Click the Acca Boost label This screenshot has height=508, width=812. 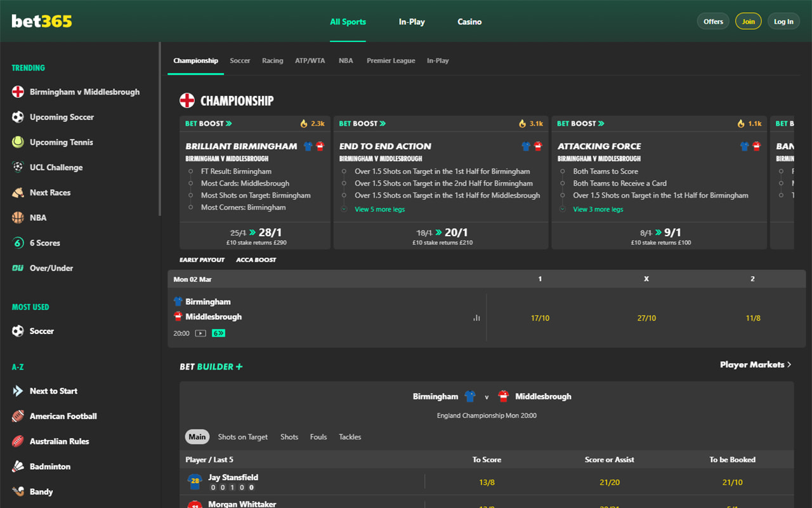[256, 260]
